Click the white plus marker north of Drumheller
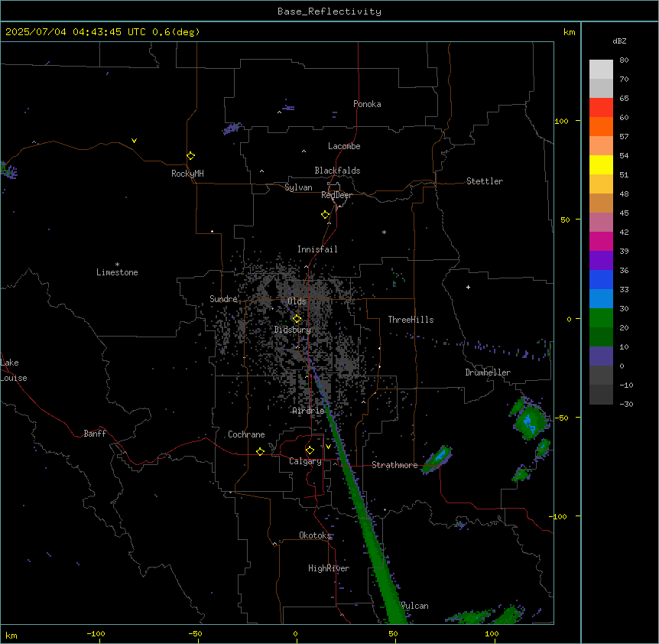The image size is (659, 644). click(468, 287)
